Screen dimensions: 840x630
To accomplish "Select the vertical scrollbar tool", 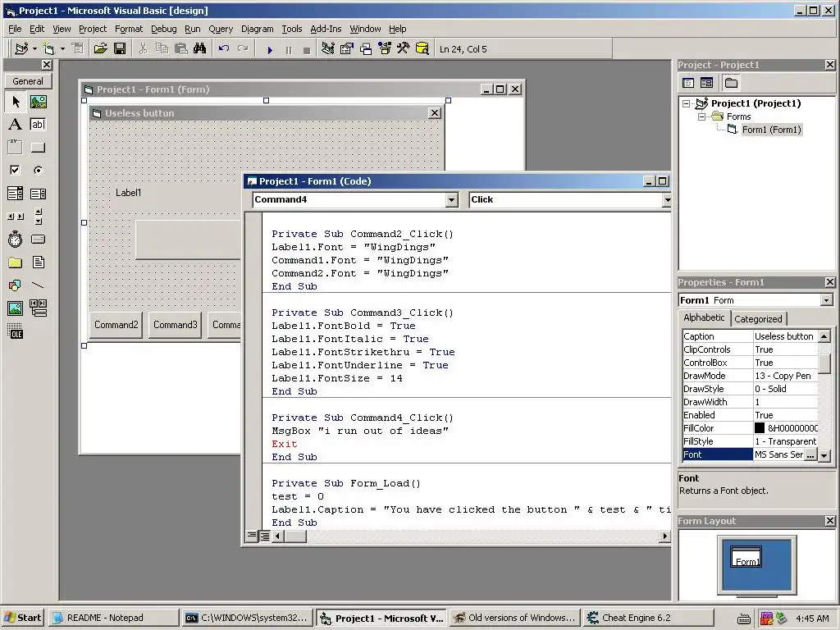I will coord(38,217).
